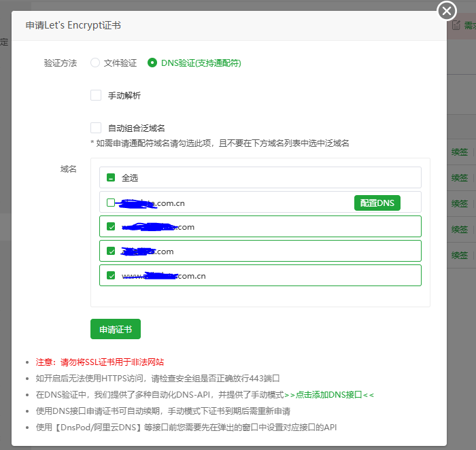Click the topmost 续签 link in background

[x=459, y=152]
